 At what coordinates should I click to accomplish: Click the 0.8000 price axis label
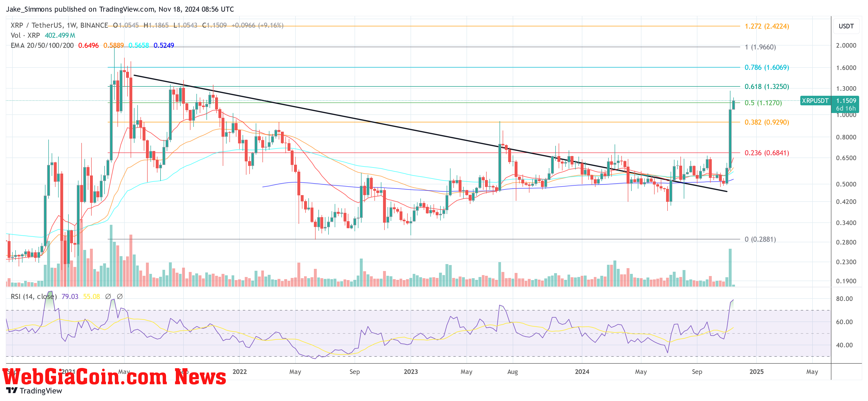click(846, 137)
